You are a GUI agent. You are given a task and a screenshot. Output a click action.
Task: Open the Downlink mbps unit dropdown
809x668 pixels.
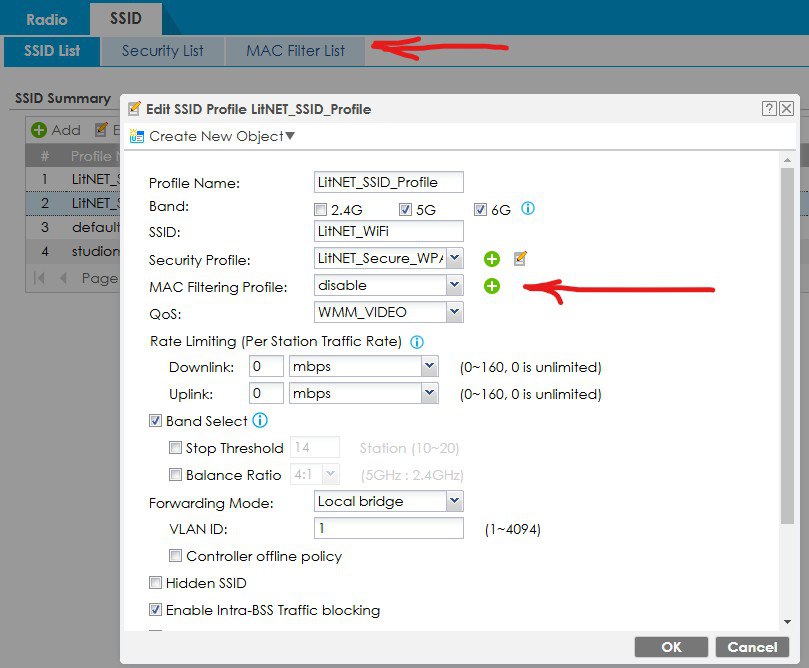[430, 366]
